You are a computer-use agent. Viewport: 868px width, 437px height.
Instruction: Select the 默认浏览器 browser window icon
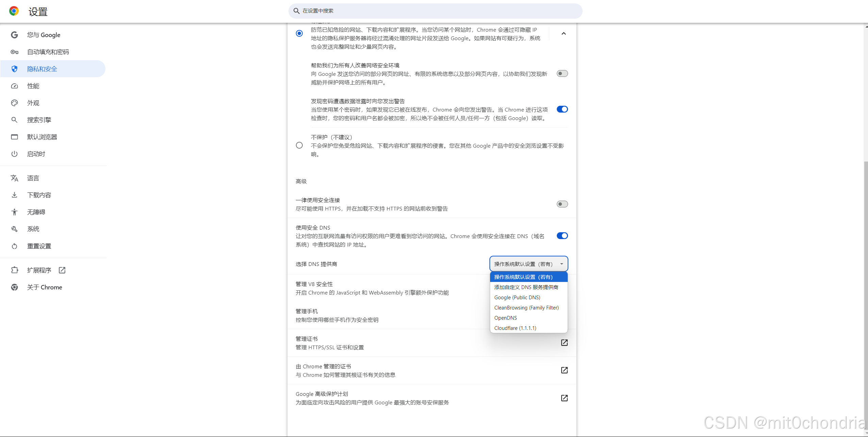pyautogui.click(x=14, y=137)
